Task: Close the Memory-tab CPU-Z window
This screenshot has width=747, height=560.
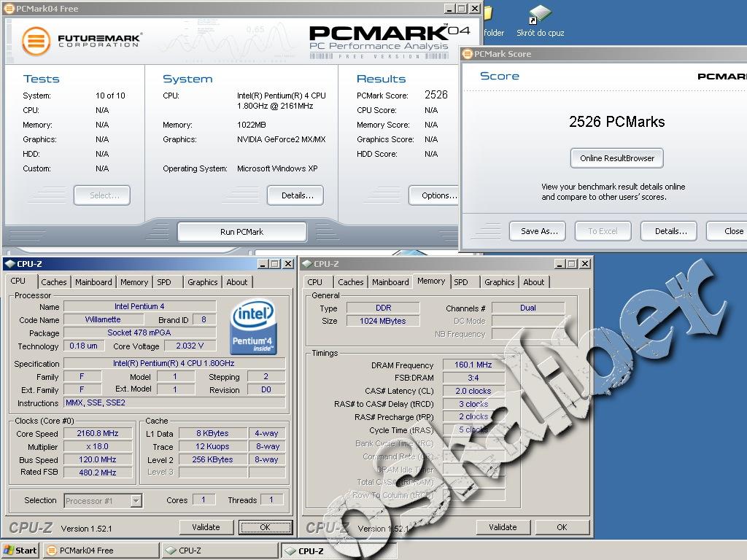Action: click(x=585, y=264)
